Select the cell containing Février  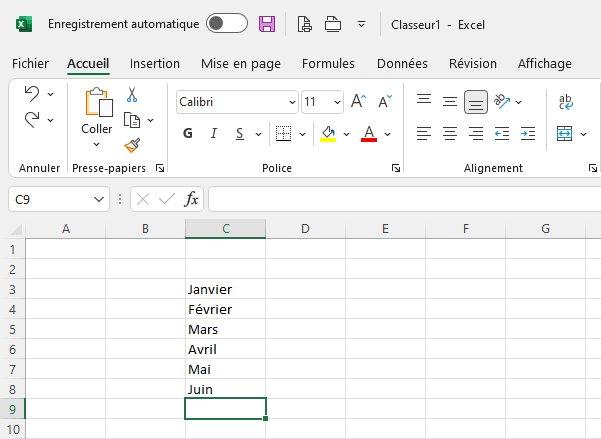(225, 309)
